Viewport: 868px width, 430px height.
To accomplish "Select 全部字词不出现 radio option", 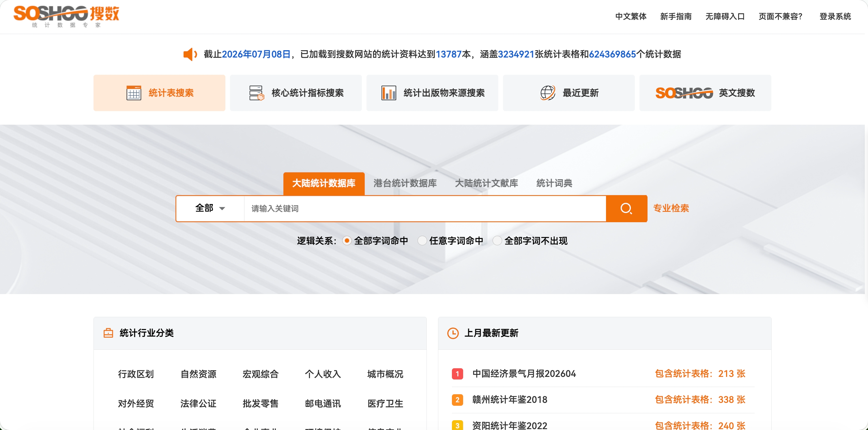I will coord(497,241).
